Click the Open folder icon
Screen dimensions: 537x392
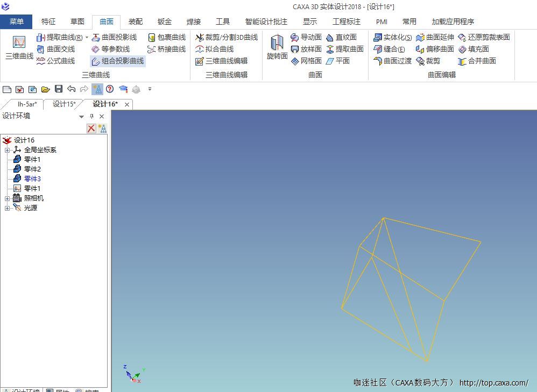pyautogui.click(x=46, y=89)
